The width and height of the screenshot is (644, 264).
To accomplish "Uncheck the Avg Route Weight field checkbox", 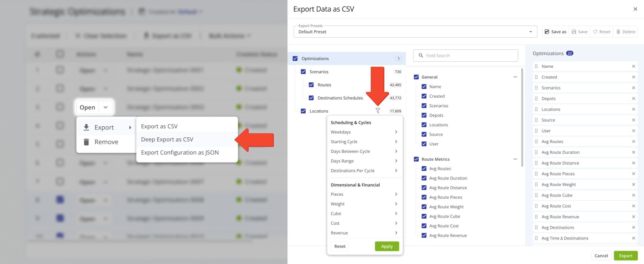I will point(424,207).
